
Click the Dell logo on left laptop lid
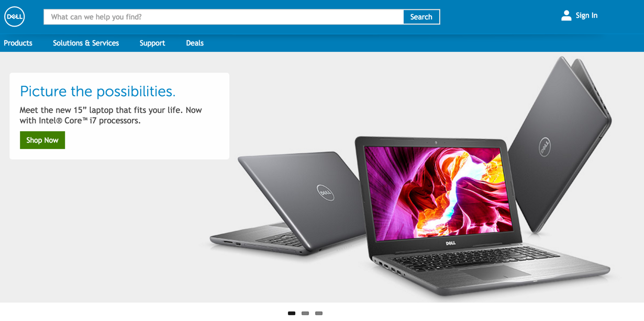tap(325, 193)
